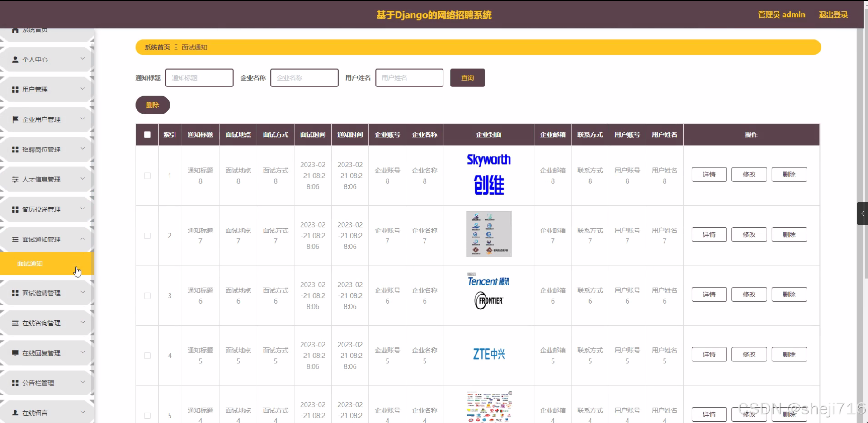868x423 pixels.
Task: Select the highlighted 面试通知 submenu item
Action: coord(30,264)
